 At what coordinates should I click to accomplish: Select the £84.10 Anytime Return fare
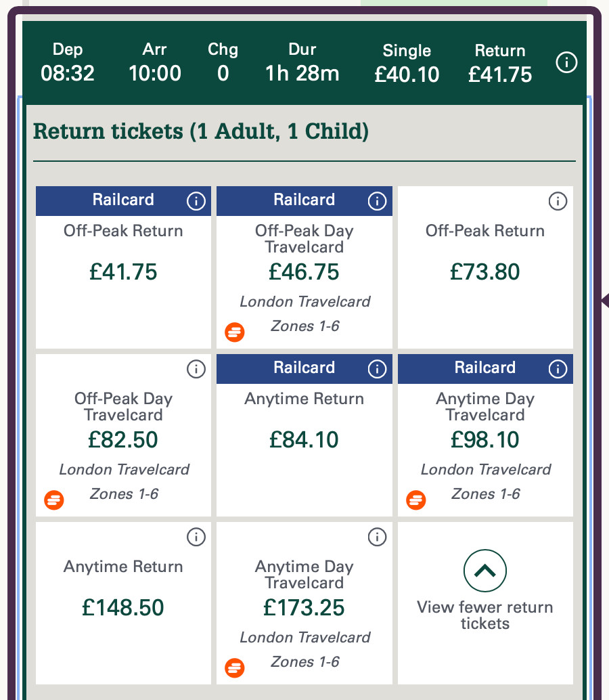(304, 440)
